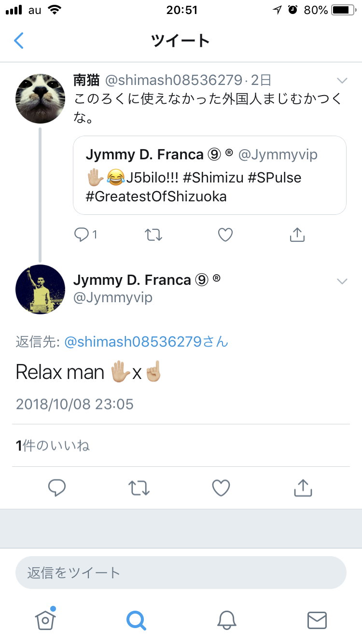Expand options chevron on 南猫's tweet
This screenshot has height=644, width=362.
[342, 80]
